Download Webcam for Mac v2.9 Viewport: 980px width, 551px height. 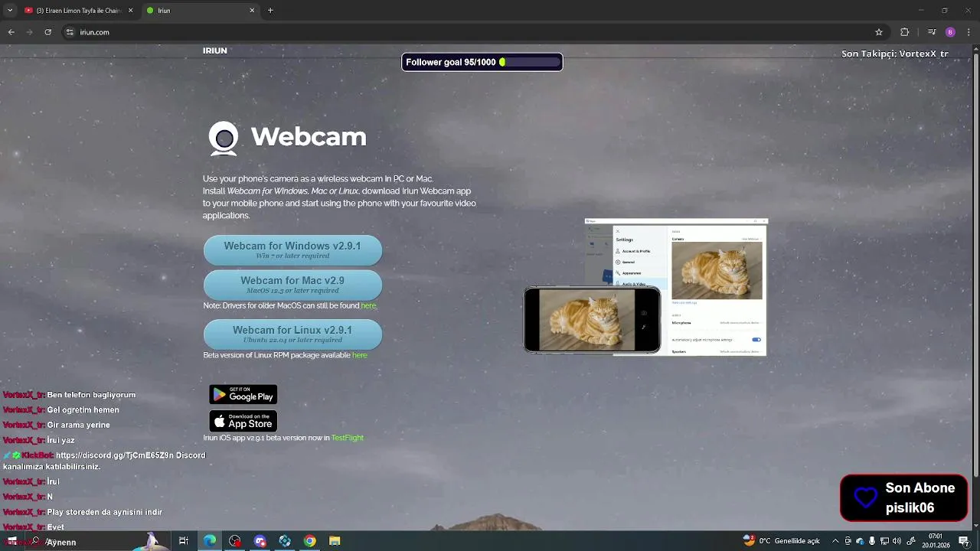292,285
